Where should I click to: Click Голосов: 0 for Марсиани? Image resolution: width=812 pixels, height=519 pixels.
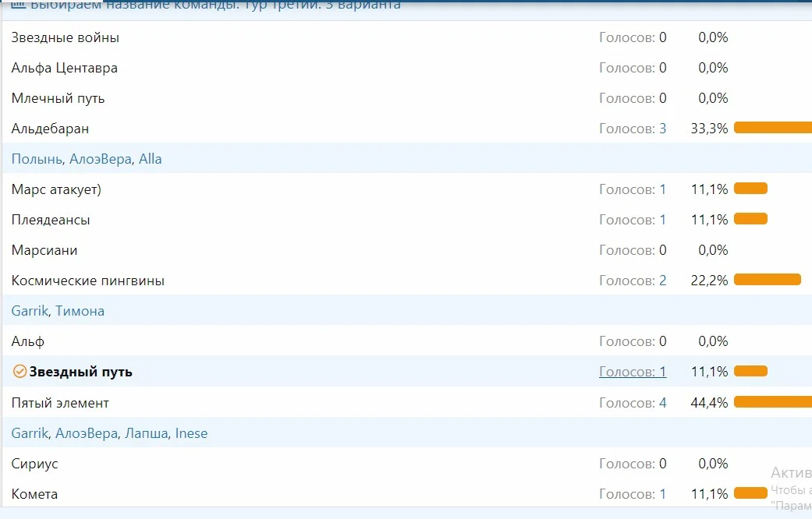point(633,250)
